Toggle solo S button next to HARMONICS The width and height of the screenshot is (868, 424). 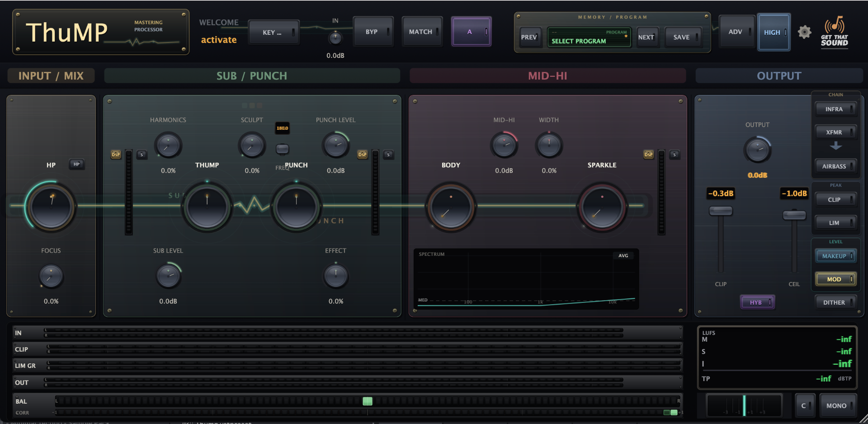pos(142,155)
